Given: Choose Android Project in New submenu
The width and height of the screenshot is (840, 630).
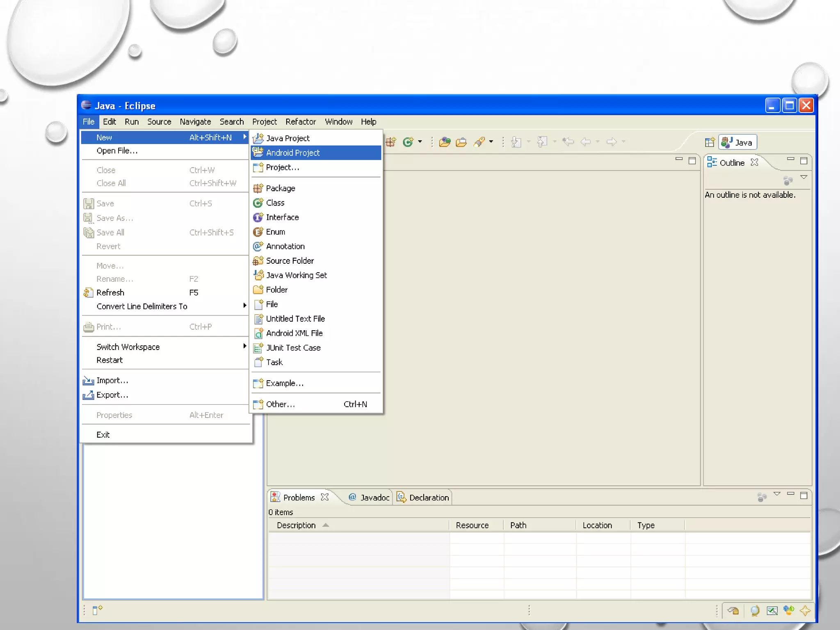Looking at the screenshot, I should [316, 153].
